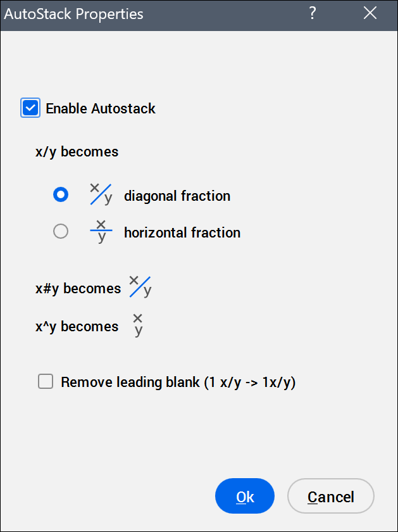Click the question mark help icon
This screenshot has width=398, height=532.
[x=313, y=14]
